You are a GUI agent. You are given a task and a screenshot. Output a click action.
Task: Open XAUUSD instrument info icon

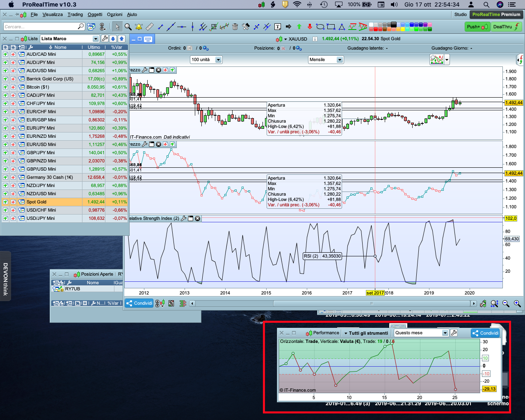315,39
